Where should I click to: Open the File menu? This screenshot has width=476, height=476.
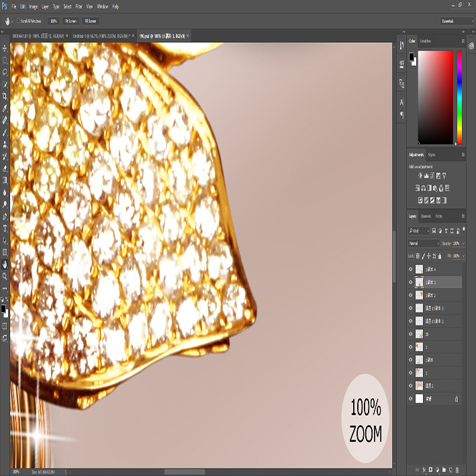coord(13,6)
